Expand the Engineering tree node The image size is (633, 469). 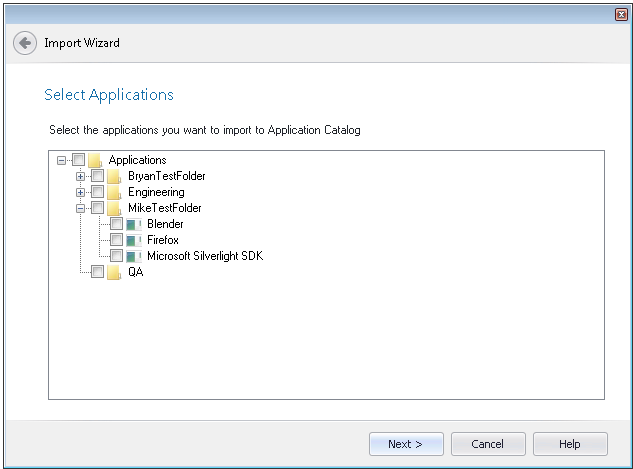[81, 192]
